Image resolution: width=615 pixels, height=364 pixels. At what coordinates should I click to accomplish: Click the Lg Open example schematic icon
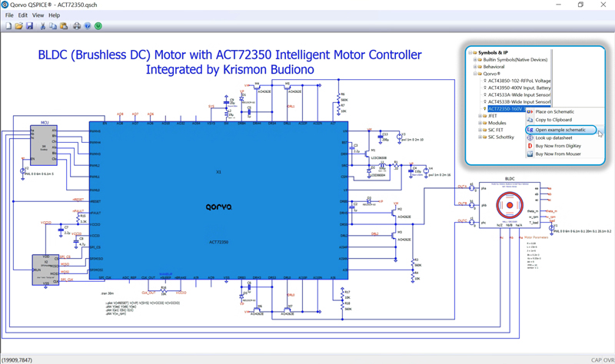pyautogui.click(x=530, y=130)
